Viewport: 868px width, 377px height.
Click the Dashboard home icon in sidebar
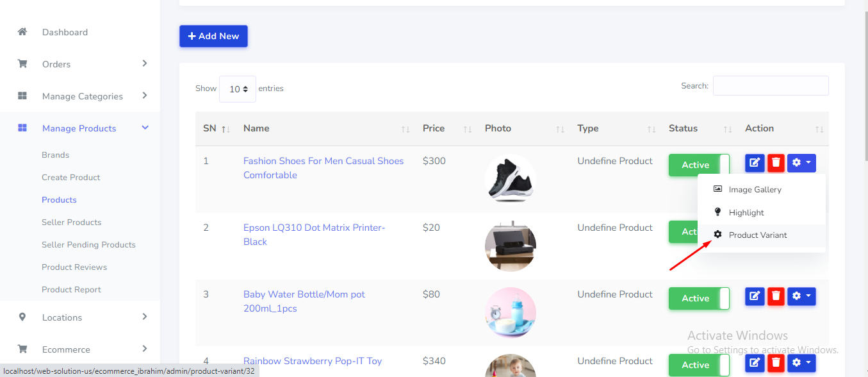tap(22, 32)
